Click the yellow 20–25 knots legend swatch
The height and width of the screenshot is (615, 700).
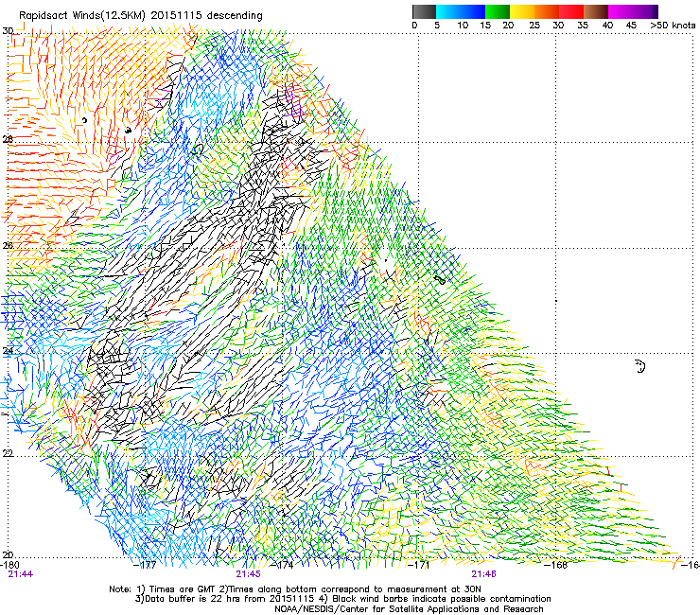522,11
